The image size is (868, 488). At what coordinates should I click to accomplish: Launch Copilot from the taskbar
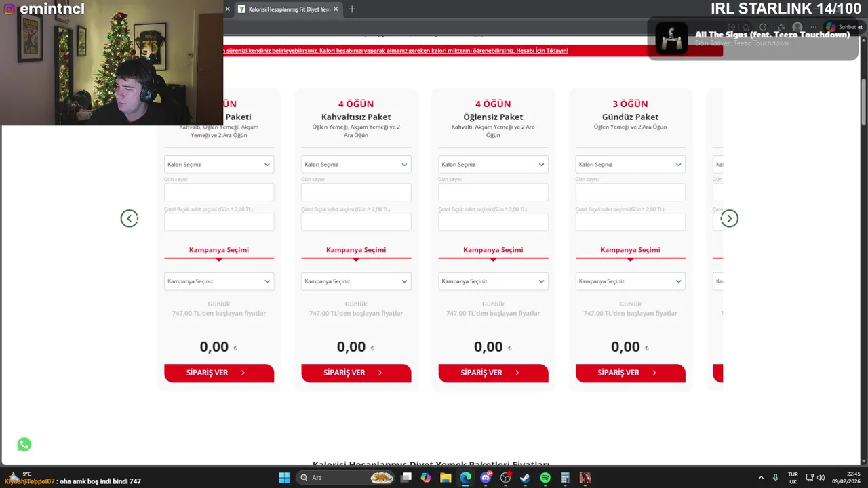coord(425,478)
